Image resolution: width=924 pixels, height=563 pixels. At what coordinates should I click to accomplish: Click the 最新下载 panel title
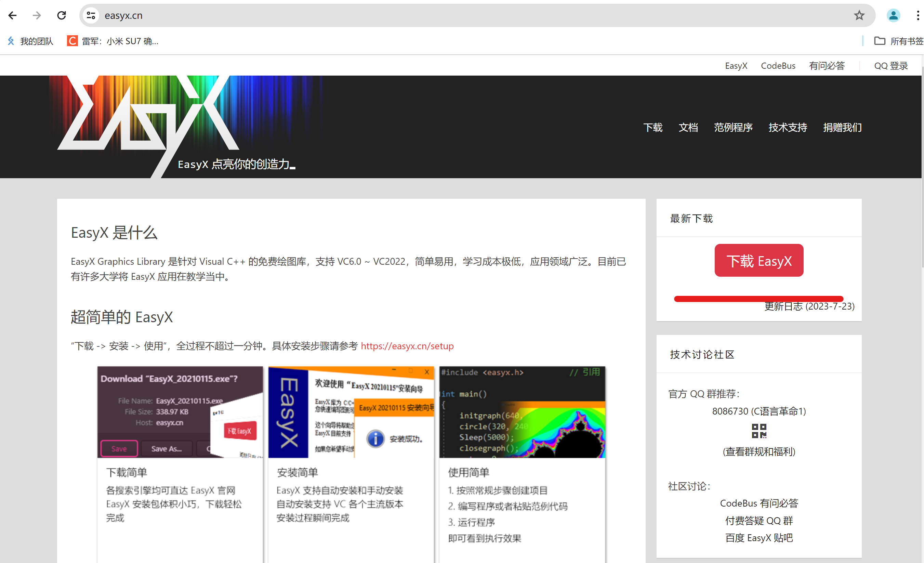(691, 219)
